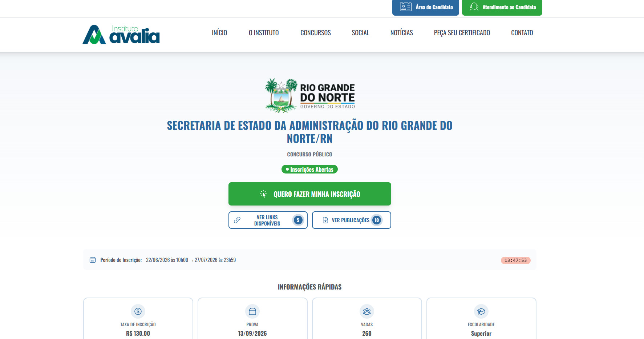Viewport: 644px width, 339px height.
Task: Click the R$ 130.00 fee value
Action: coord(138,334)
